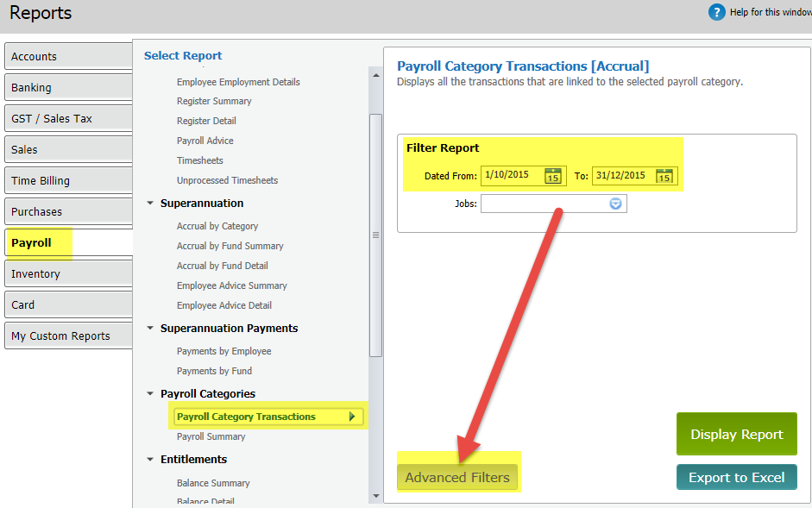Click the Help question mark icon
Viewport: 812px width, 508px height.
716,12
